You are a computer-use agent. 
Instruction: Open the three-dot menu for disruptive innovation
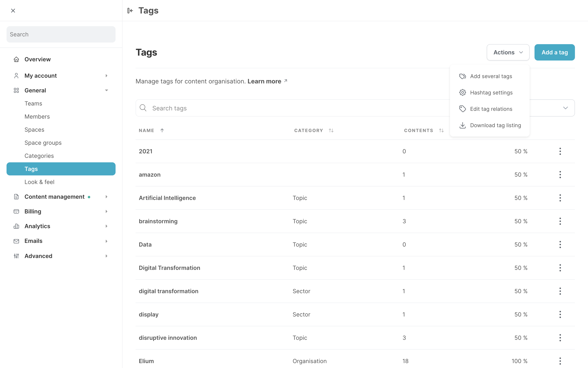(x=560, y=338)
